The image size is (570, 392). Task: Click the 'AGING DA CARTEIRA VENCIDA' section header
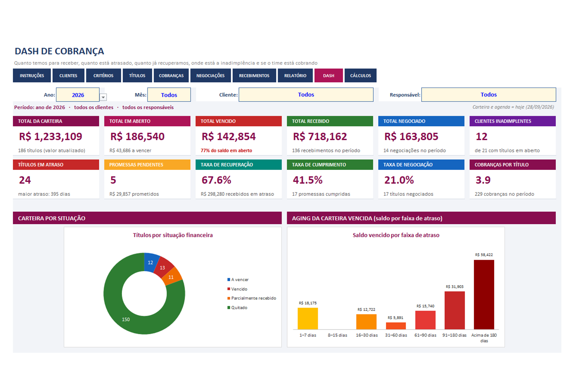[421, 218]
